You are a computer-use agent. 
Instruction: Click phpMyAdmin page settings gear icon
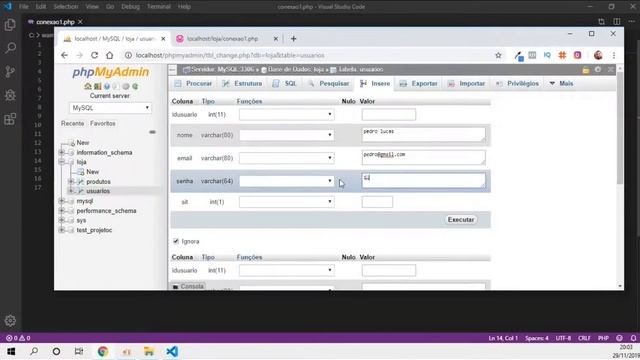click(598, 70)
